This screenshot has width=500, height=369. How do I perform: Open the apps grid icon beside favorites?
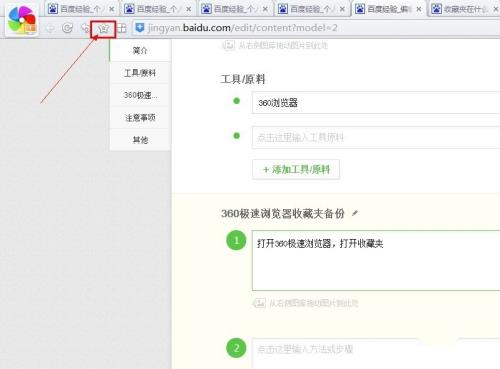pyautogui.click(x=122, y=29)
